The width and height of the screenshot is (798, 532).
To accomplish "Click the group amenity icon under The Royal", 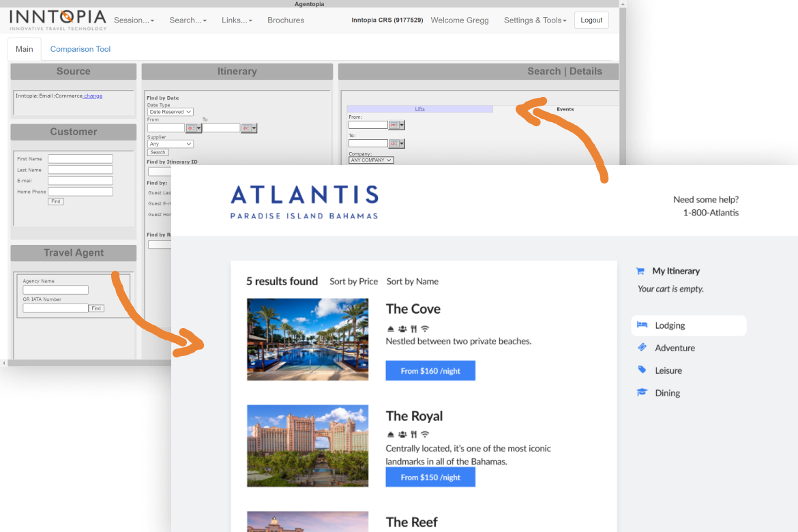I will tap(402, 434).
